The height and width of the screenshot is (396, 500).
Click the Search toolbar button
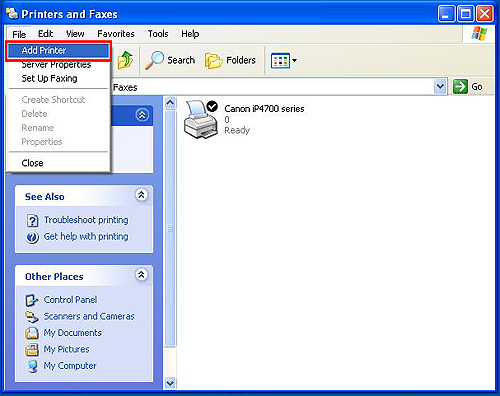[170, 60]
